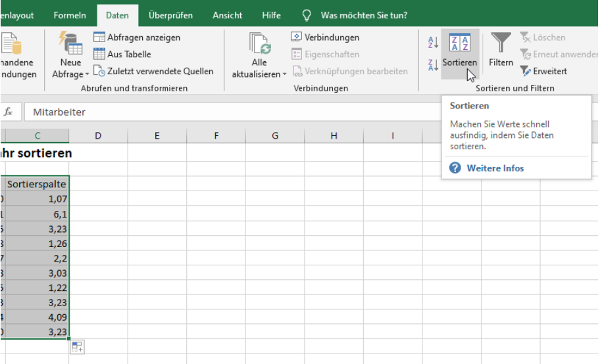600x364 pixels.
Task: Select the column E header
Action: pos(157,136)
